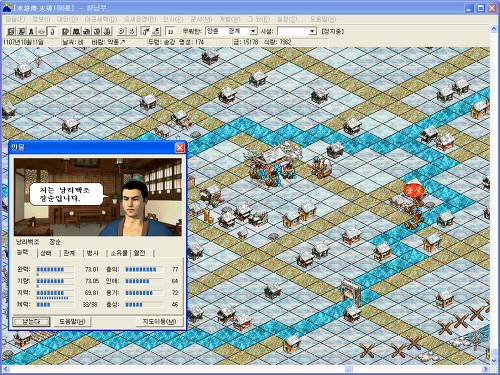Click the 완력 stat bar

[55, 269]
